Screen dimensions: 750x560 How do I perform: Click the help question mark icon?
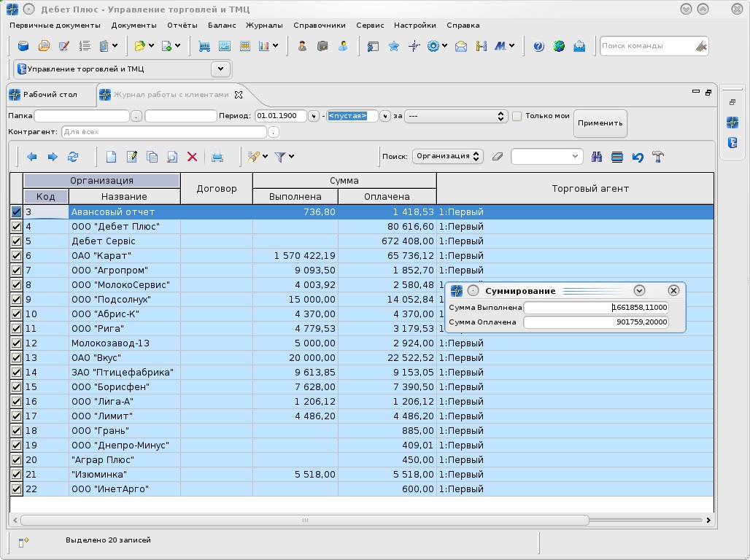pyautogui.click(x=538, y=47)
